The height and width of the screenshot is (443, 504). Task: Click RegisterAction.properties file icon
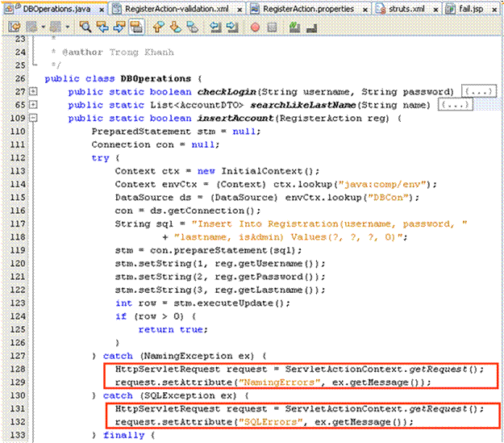pos(255,10)
